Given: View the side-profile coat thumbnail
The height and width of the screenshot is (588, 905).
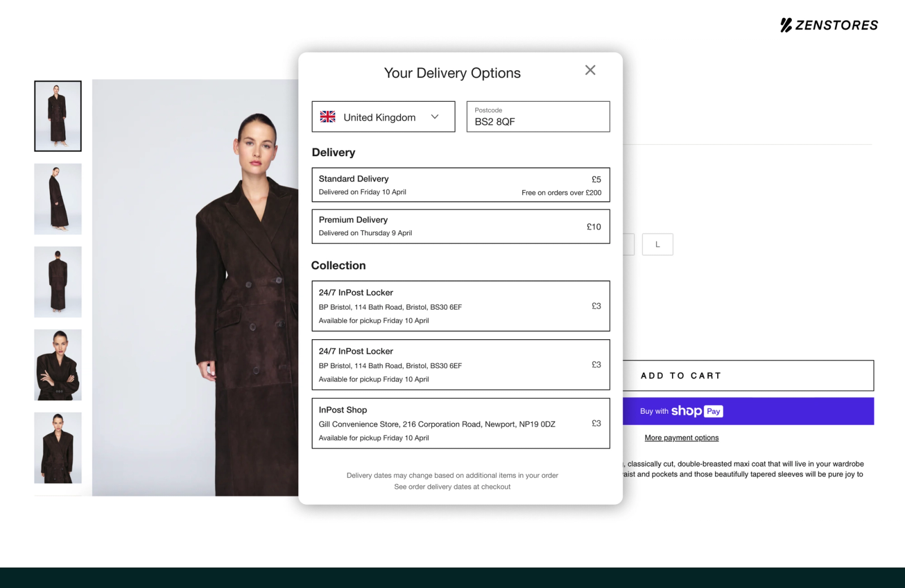Looking at the screenshot, I should 58,199.
